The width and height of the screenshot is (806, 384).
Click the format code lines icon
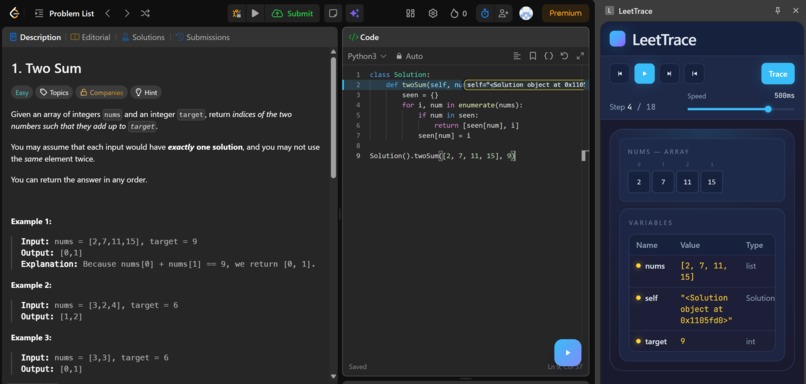[x=517, y=56]
